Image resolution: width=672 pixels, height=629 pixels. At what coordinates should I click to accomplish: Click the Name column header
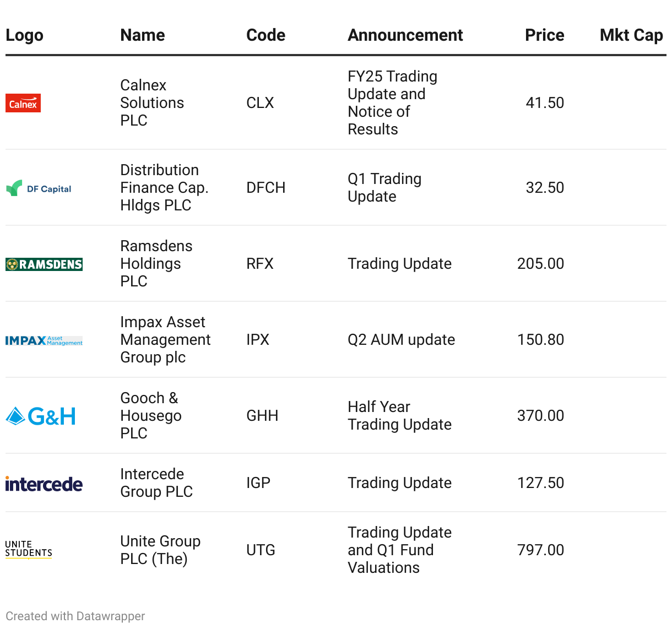pos(143,35)
